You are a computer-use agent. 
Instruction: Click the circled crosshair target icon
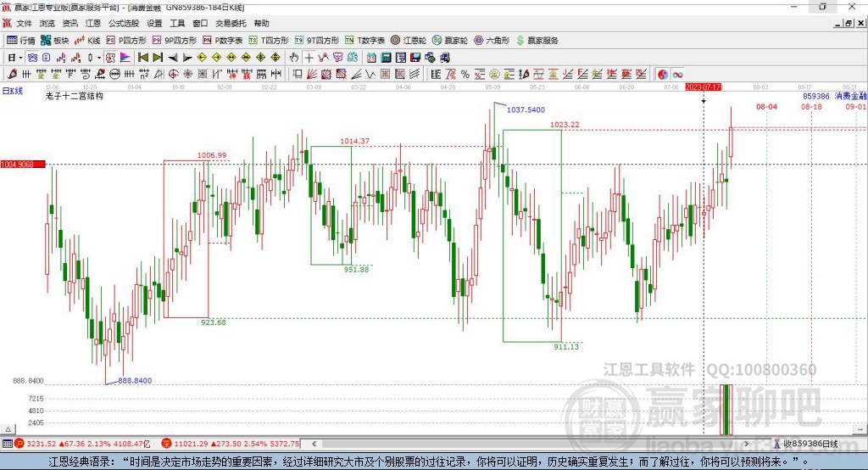[x=173, y=75]
